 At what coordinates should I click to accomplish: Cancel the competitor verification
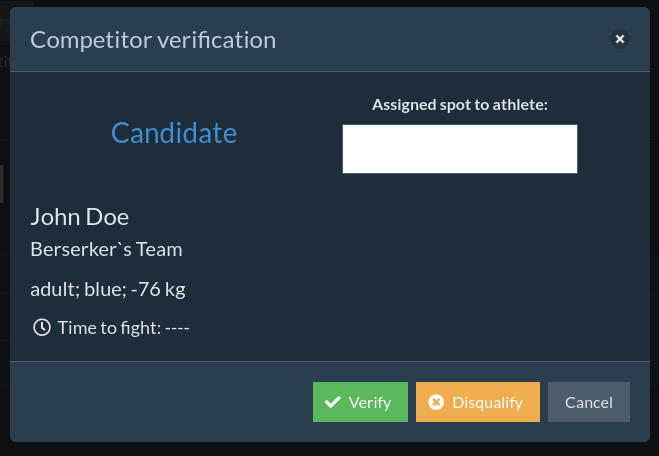click(588, 402)
